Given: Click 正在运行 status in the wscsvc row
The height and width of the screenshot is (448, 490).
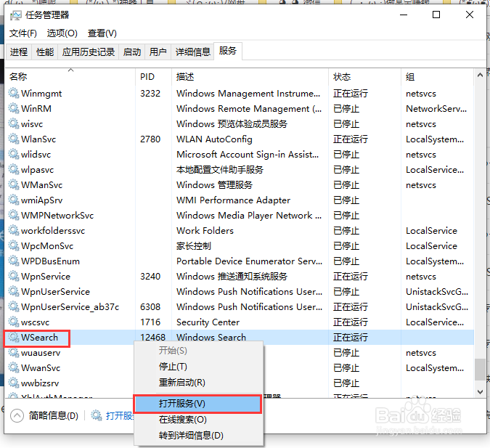Looking at the screenshot, I should pyautogui.click(x=351, y=322).
